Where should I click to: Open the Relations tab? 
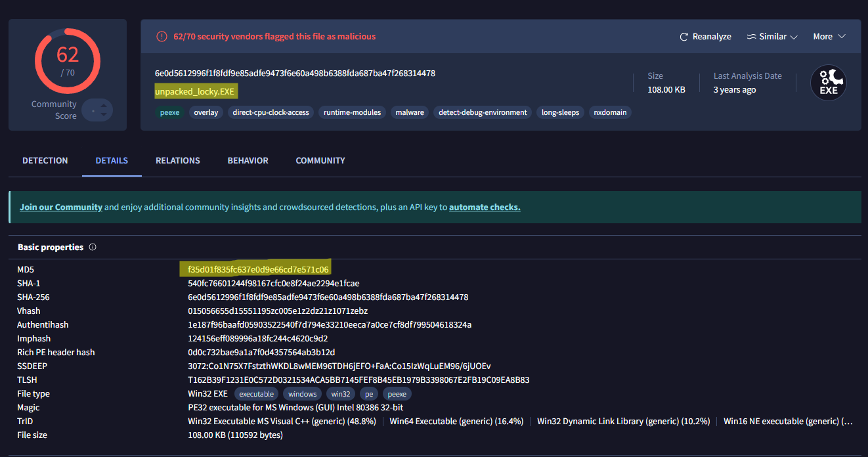click(x=178, y=161)
